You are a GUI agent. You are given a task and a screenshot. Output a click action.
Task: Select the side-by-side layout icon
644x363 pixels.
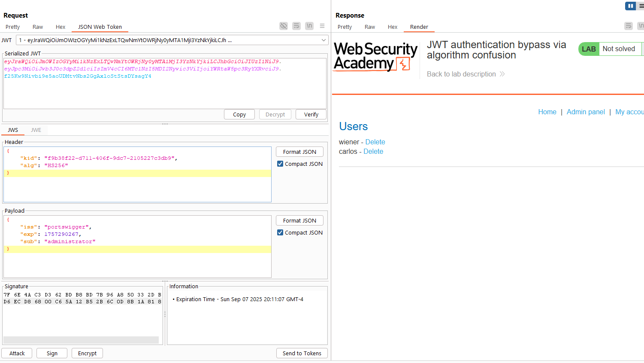pyautogui.click(x=630, y=6)
